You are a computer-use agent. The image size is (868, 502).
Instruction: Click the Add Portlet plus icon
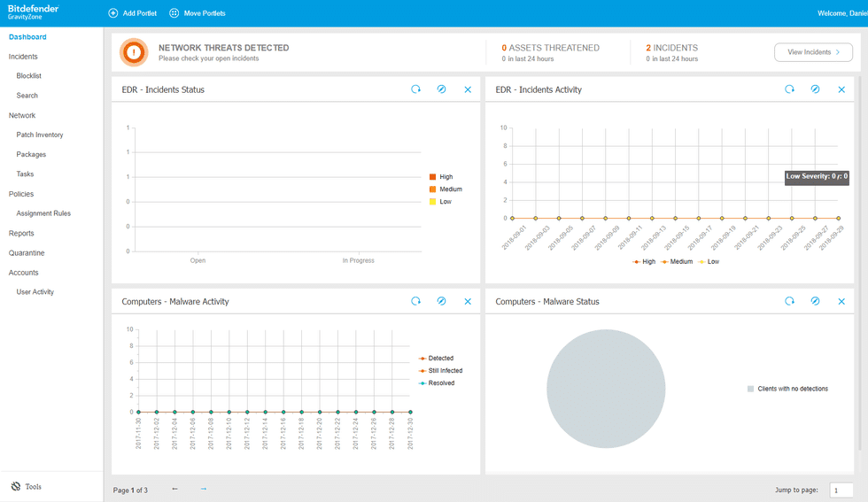point(113,12)
